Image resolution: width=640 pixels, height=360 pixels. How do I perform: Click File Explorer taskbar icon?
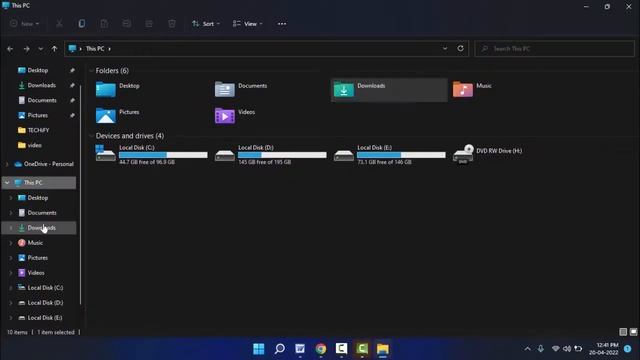(382, 349)
